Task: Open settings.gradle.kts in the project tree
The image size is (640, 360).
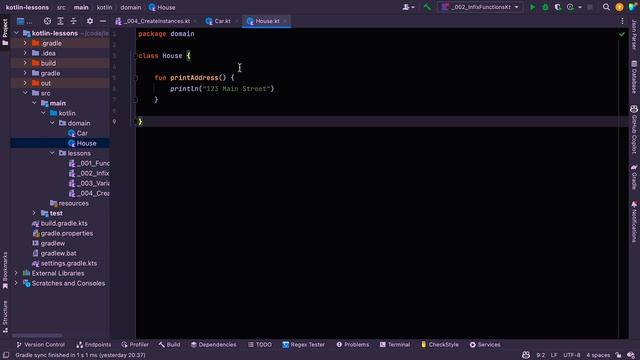Action: (x=69, y=263)
